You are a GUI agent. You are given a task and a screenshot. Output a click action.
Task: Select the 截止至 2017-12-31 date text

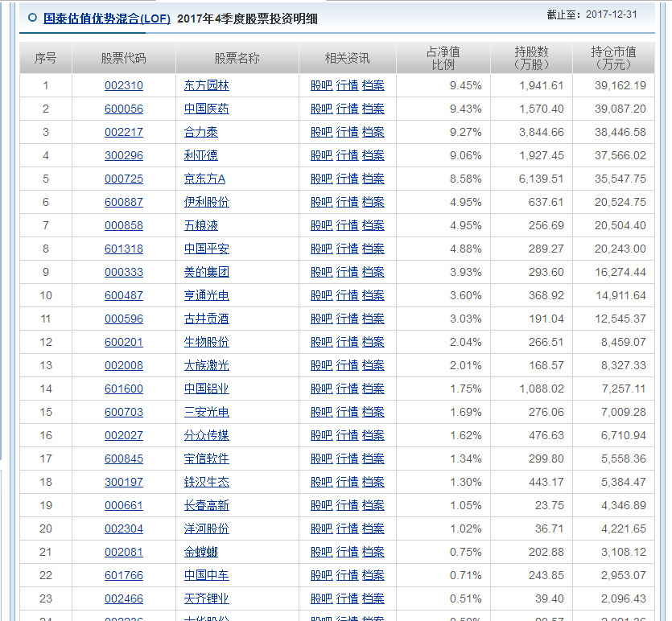[x=592, y=14]
